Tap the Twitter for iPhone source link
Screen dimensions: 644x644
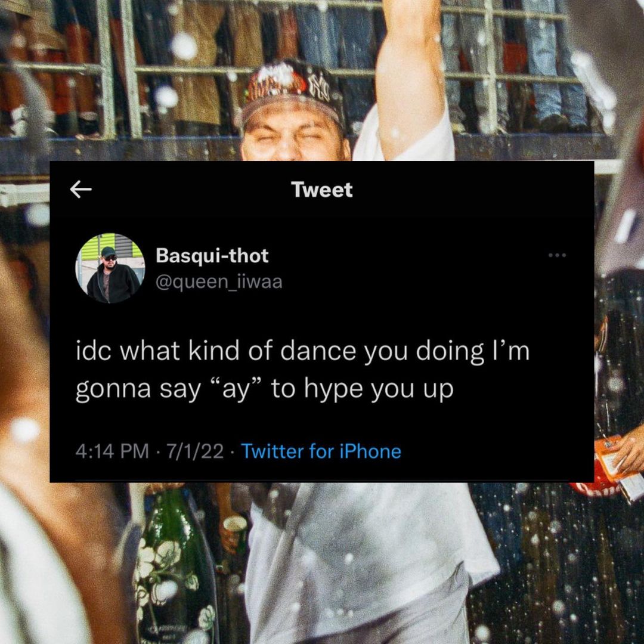click(x=321, y=451)
